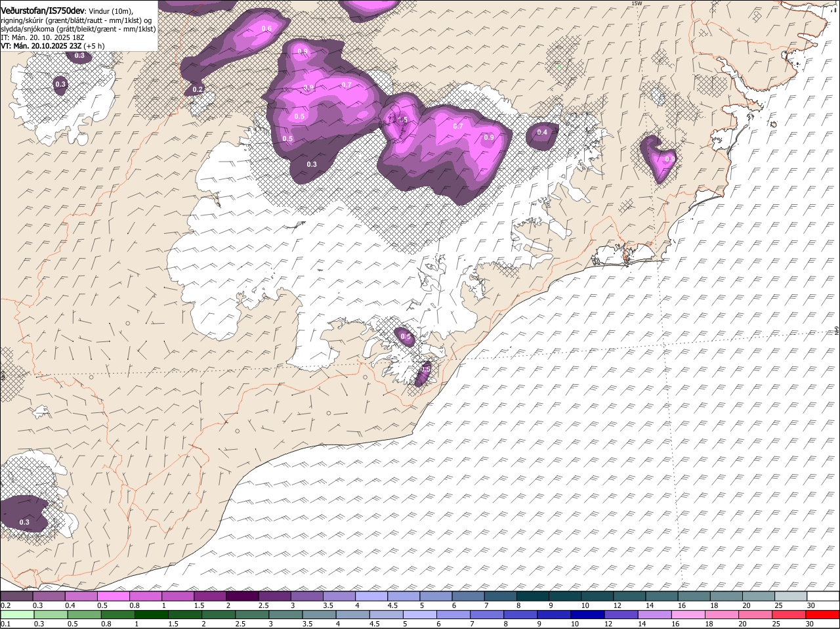Click the '30' label in upper legend row
This screenshot has width=840, height=629.
(811, 605)
